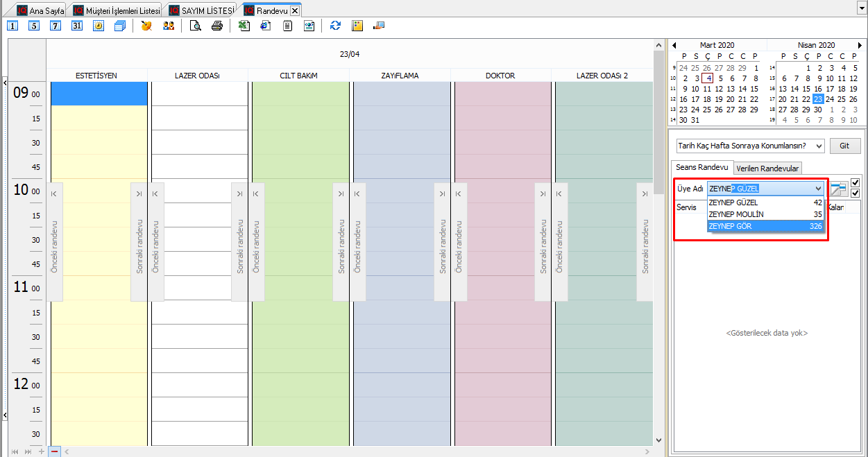The height and width of the screenshot is (457, 868).
Task: Toggle the upper checkbox beside Üye Adı
Action: tap(855, 183)
